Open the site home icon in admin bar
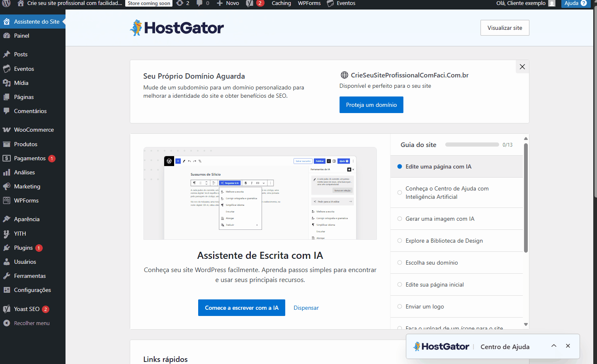 tap(21, 3)
